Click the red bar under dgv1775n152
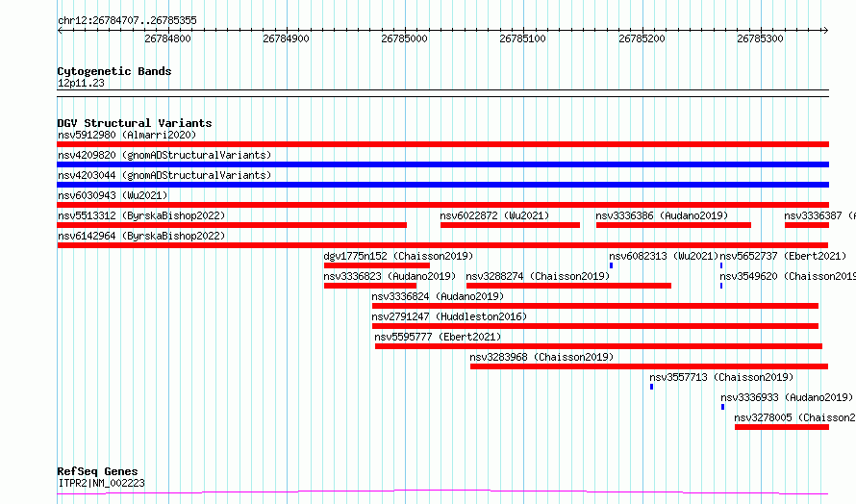This screenshot has width=856, height=504. pos(377,265)
